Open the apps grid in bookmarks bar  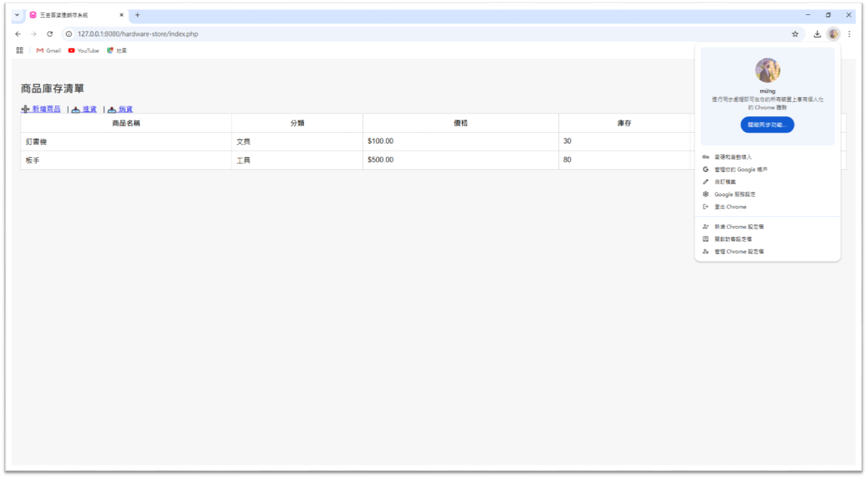20,51
